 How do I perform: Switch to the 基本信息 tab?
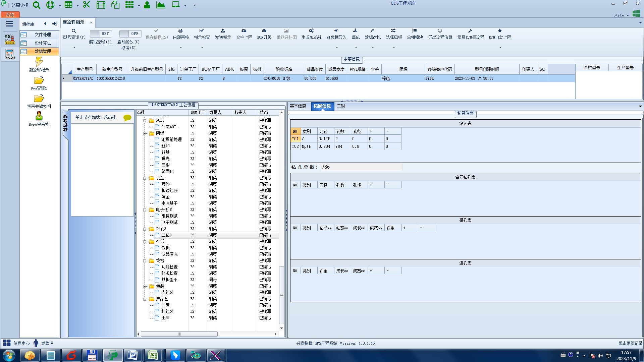click(298, 106)
